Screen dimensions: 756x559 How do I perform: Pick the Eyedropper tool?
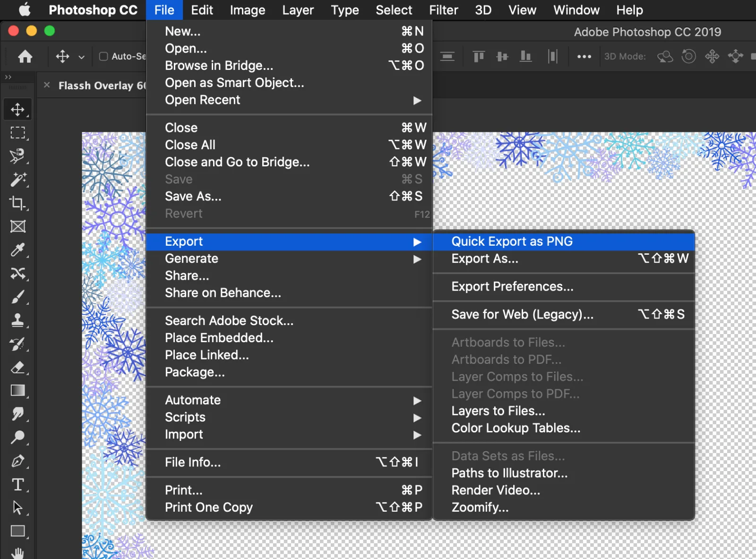(x=18, y=250)
